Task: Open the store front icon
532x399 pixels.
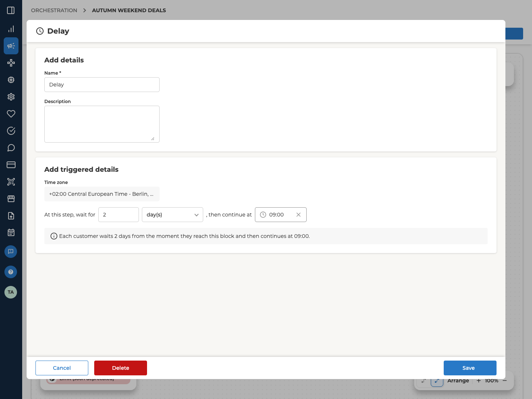Action: point(11,199)
